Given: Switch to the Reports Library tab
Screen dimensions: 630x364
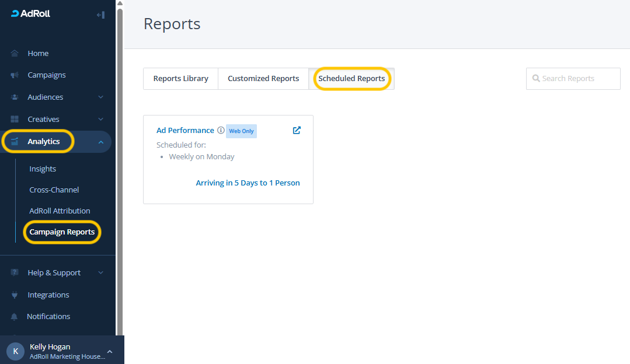Looking at the screenshot, I should click(180, 79).
